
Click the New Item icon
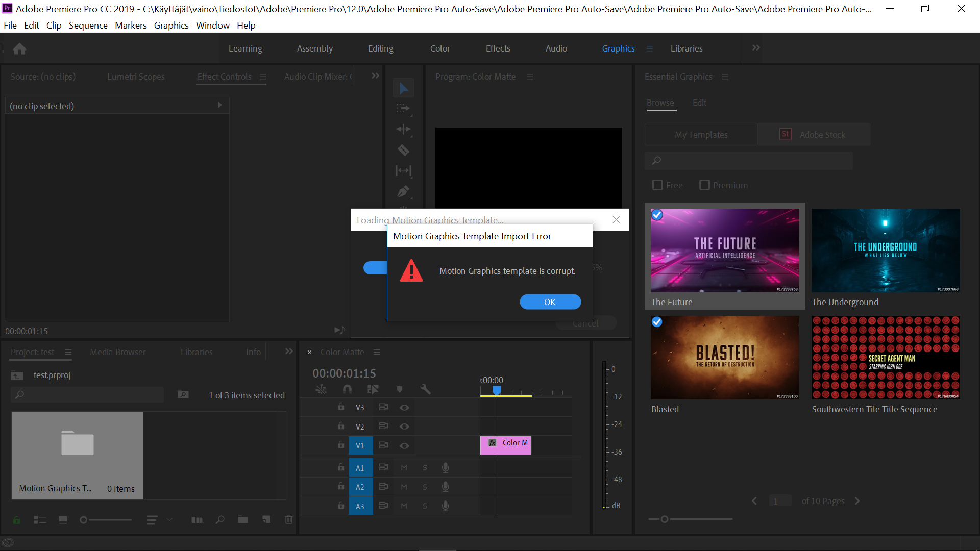(266, 520)
